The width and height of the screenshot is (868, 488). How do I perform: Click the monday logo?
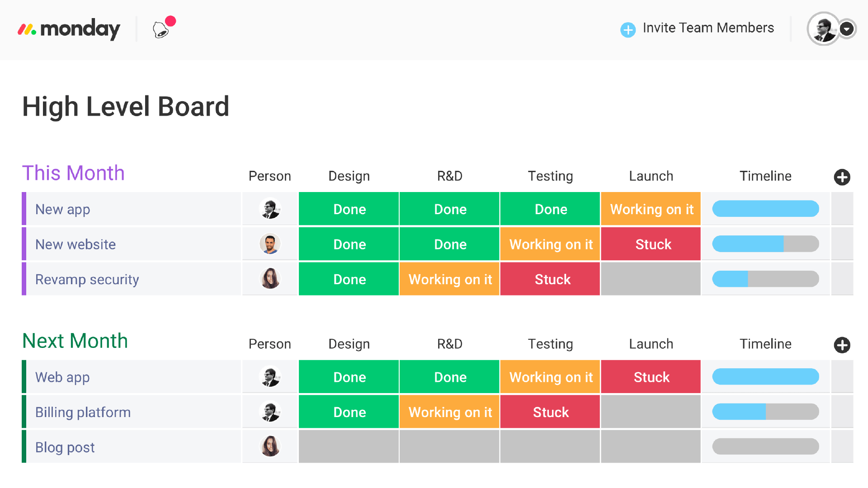[69, 29]
